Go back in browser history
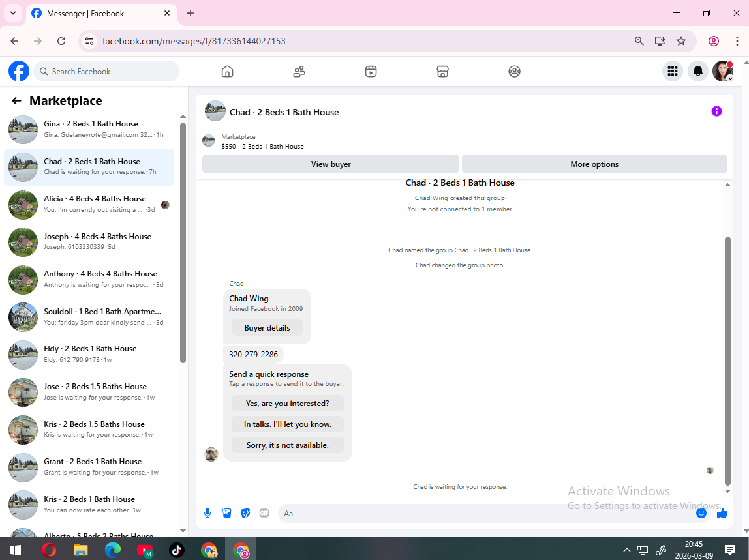 pyautogui.click(x=14, y=41)
